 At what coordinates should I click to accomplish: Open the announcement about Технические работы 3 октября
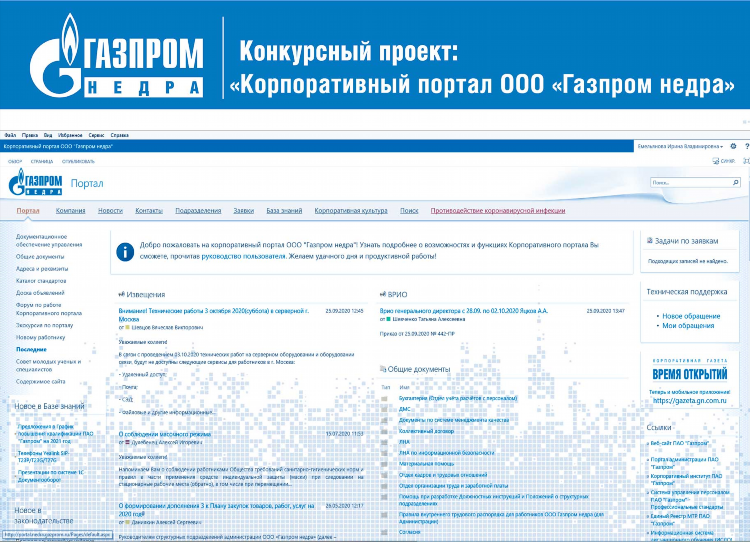(x=213, y=315)
